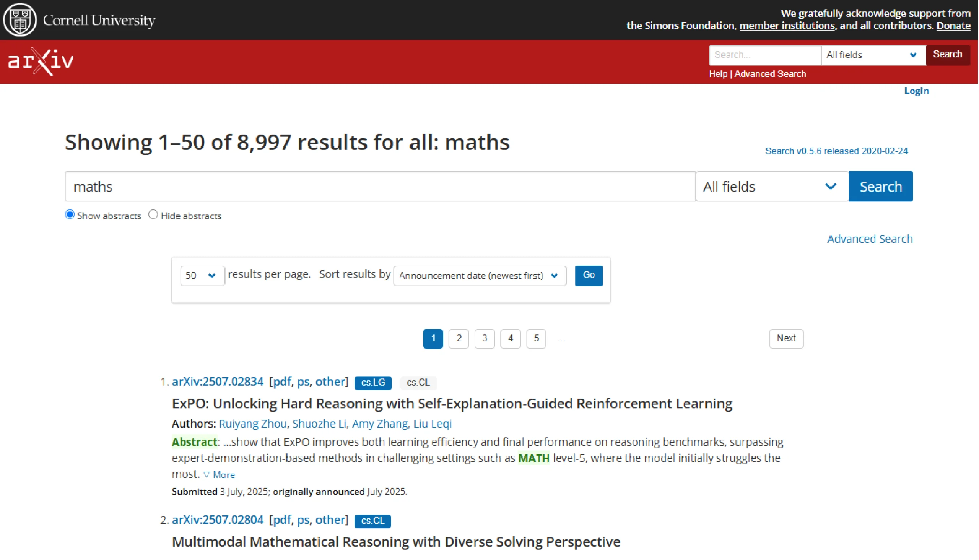979x560 pixels.
Task: Open the Help link in header
Action: pos(718,74)
